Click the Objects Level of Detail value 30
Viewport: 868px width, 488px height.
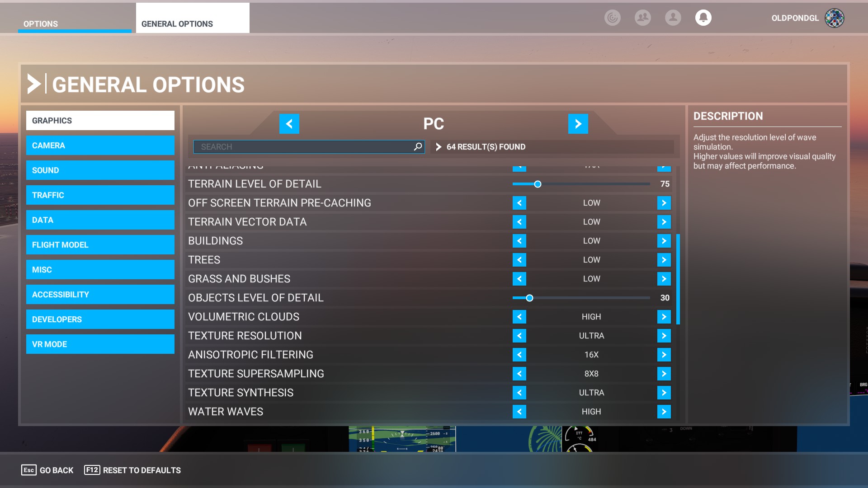click(665, 298)
